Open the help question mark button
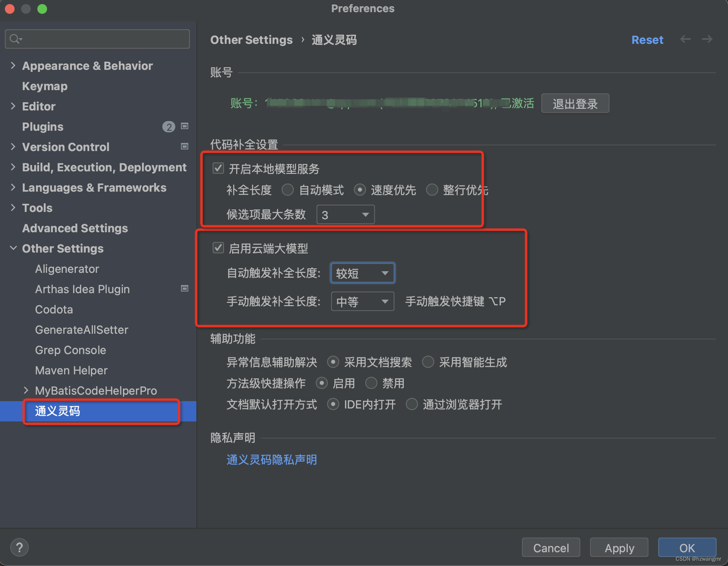Image resolution: width=728 pixels, height=566 pixels. 19,547
